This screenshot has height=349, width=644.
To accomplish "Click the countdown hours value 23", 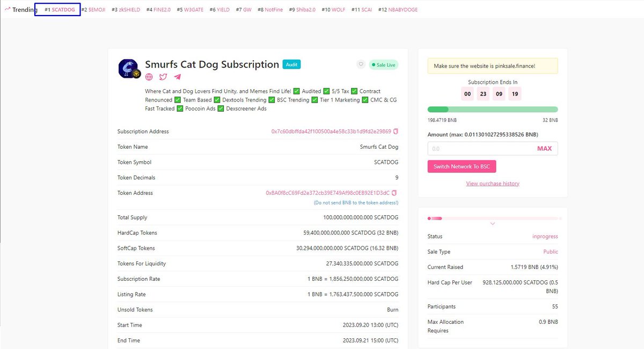I will (x=484, y=93).
